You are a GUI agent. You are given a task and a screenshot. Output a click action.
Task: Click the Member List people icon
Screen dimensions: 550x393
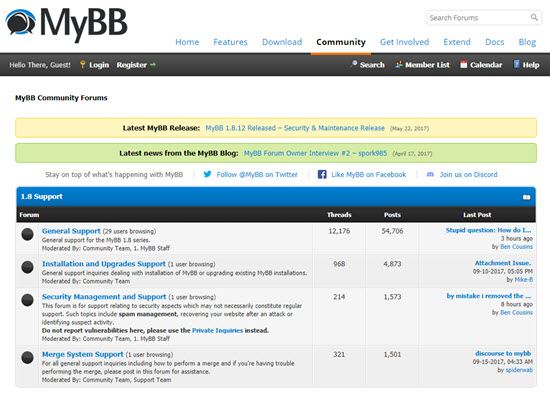point(398,64)
